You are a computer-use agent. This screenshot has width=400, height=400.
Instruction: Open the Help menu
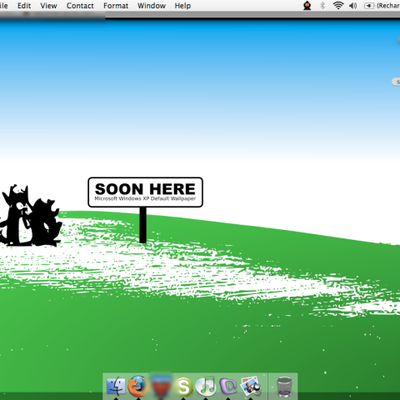(183, 6)
